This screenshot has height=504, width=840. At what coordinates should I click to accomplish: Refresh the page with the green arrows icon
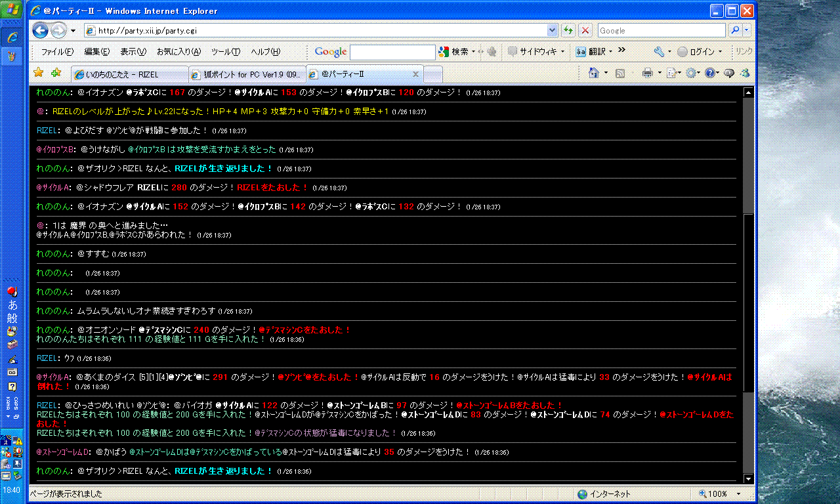point(568,31)
